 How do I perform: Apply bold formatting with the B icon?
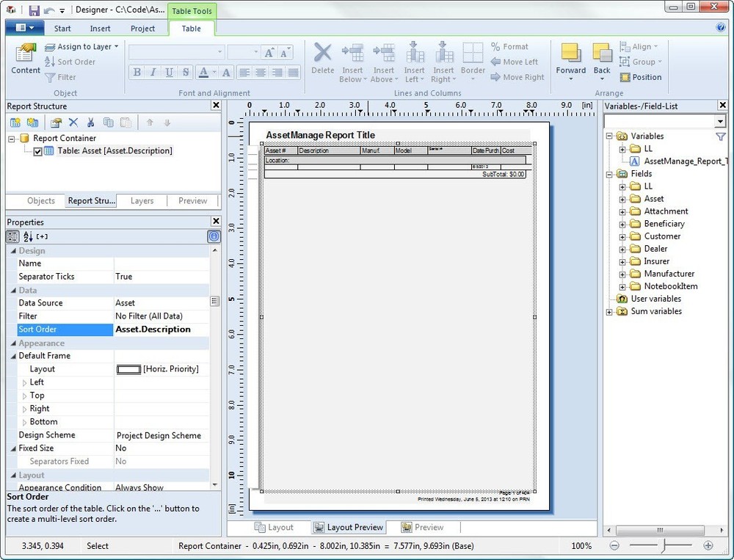tap(137, 73)
